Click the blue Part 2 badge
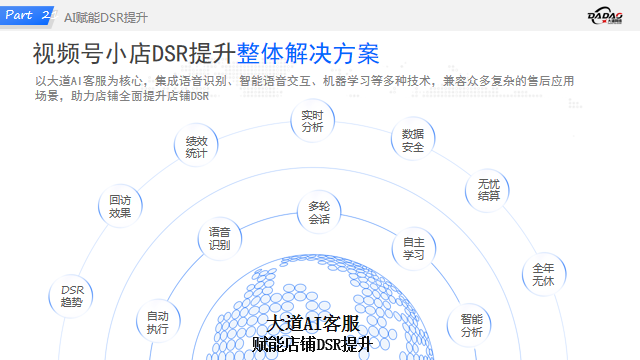The width and height of the screenshot is (640, 360). coord(27,16)
